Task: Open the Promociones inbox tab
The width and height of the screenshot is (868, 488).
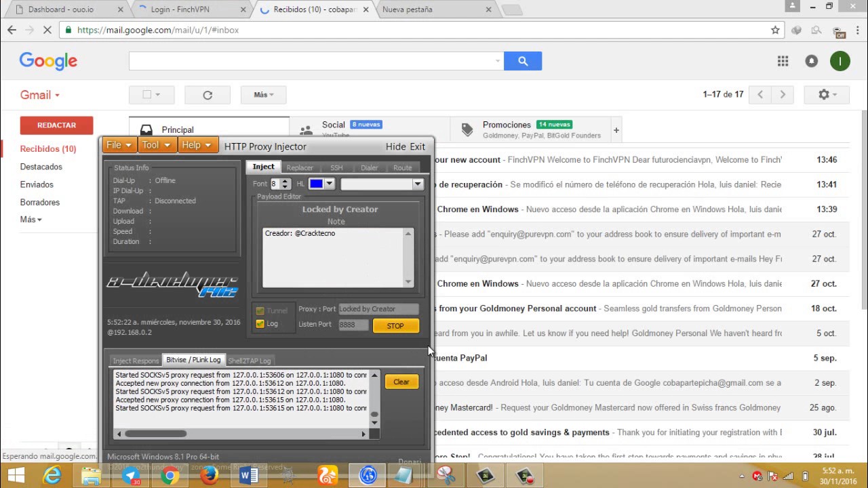Action: point(530,129)
